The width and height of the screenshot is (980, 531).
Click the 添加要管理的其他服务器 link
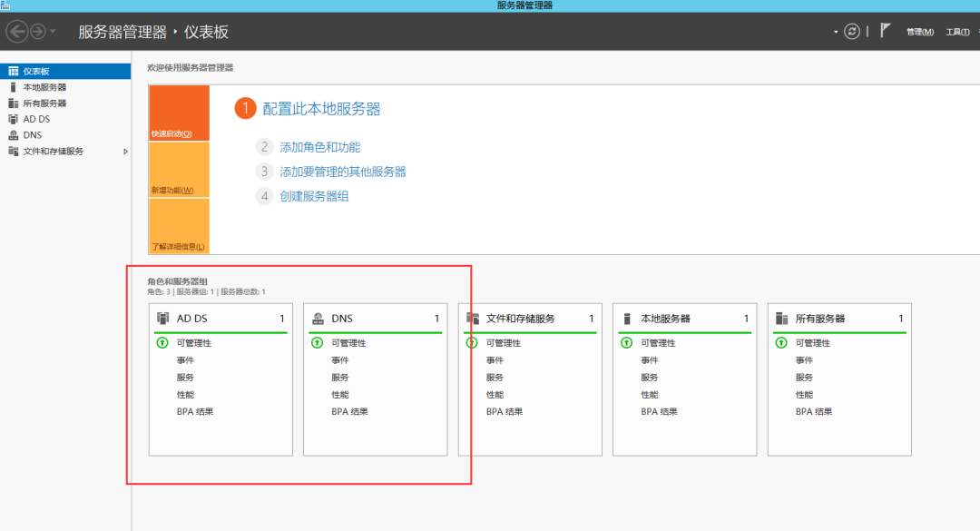343,172
